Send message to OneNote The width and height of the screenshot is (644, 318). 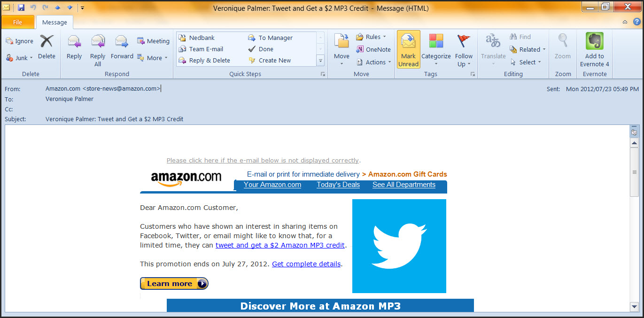[x=373, y=49]
